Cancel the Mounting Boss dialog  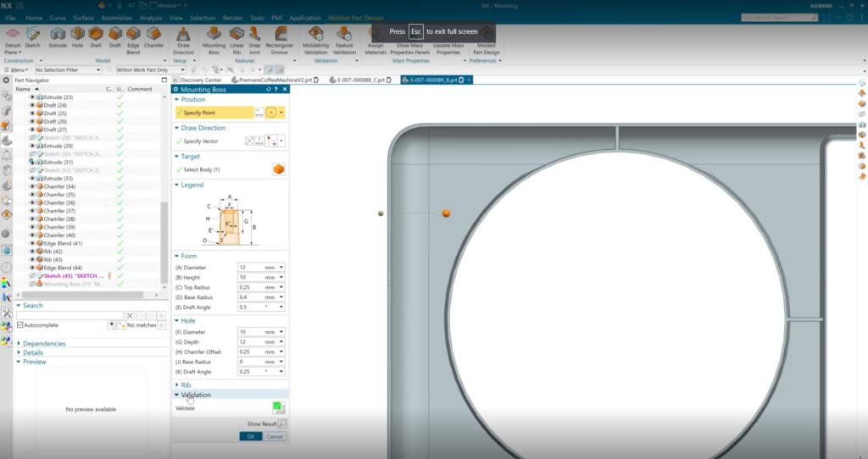pyautogui.click(x=275, y=436)
